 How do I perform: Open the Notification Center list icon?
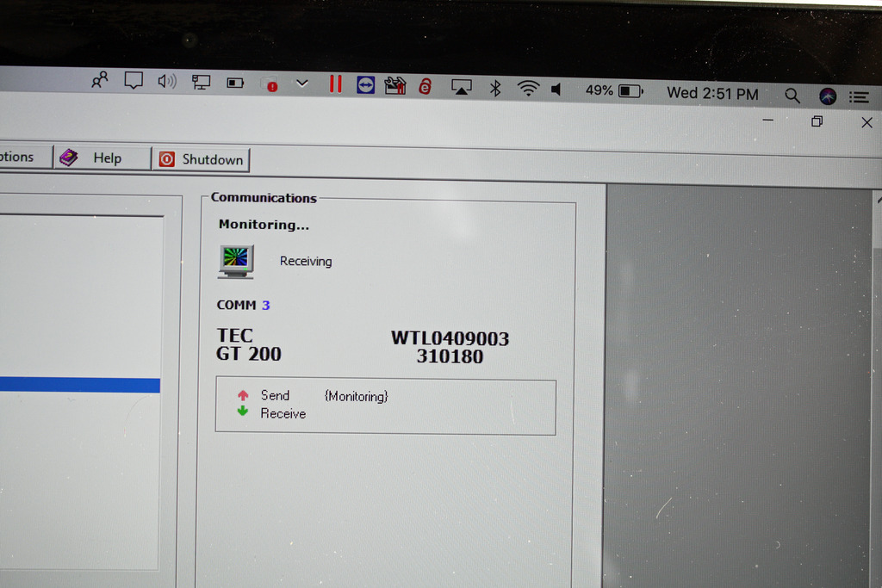pos(859,96)
